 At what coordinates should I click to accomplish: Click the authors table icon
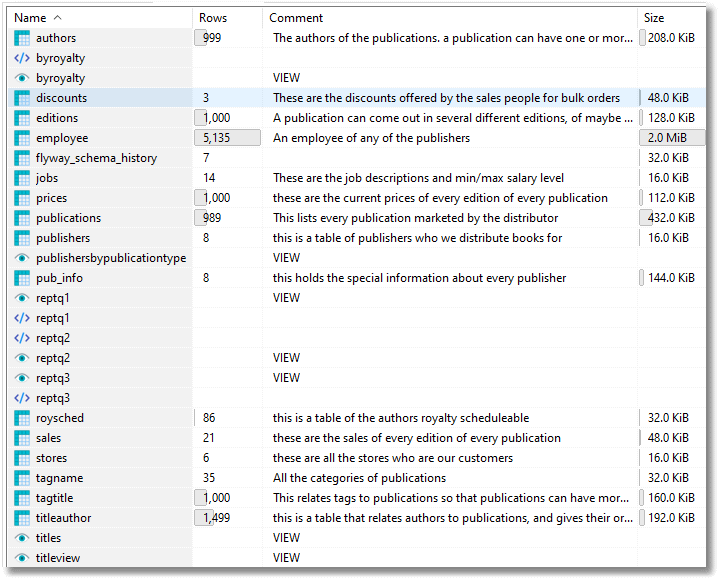(x=22, y=38)
